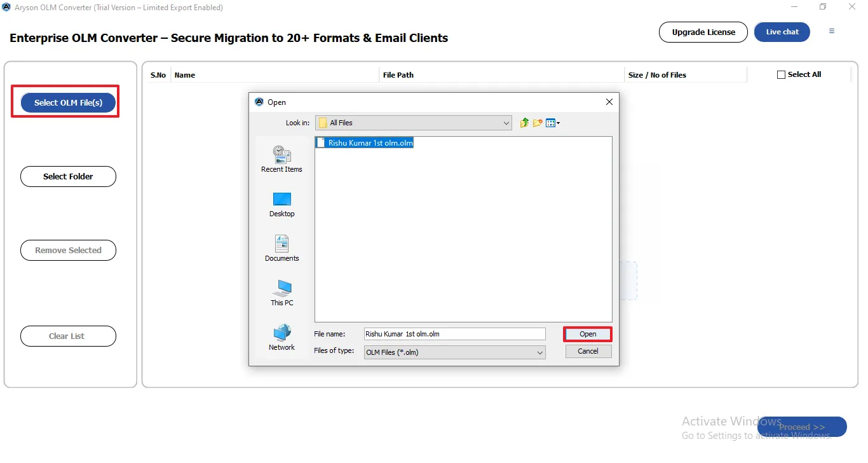Click the File Path column header

click(x=501, y=75)
